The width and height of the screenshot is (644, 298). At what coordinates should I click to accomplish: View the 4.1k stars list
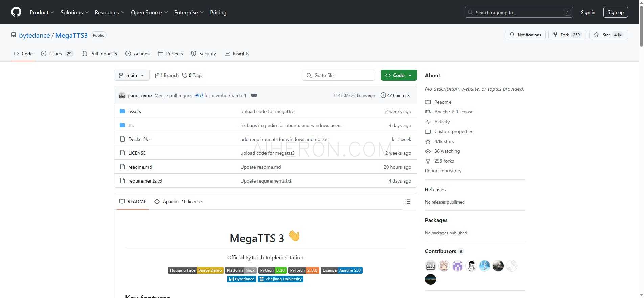point(444,141)
